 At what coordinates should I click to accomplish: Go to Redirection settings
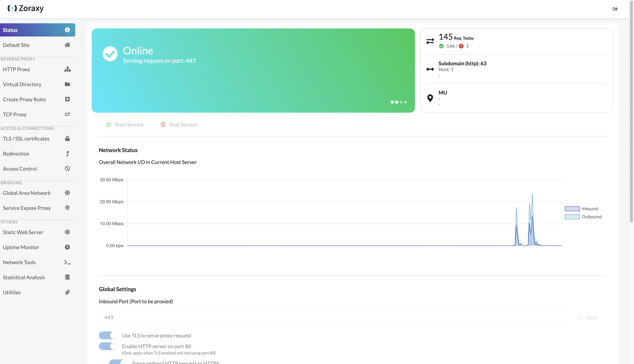37,154
